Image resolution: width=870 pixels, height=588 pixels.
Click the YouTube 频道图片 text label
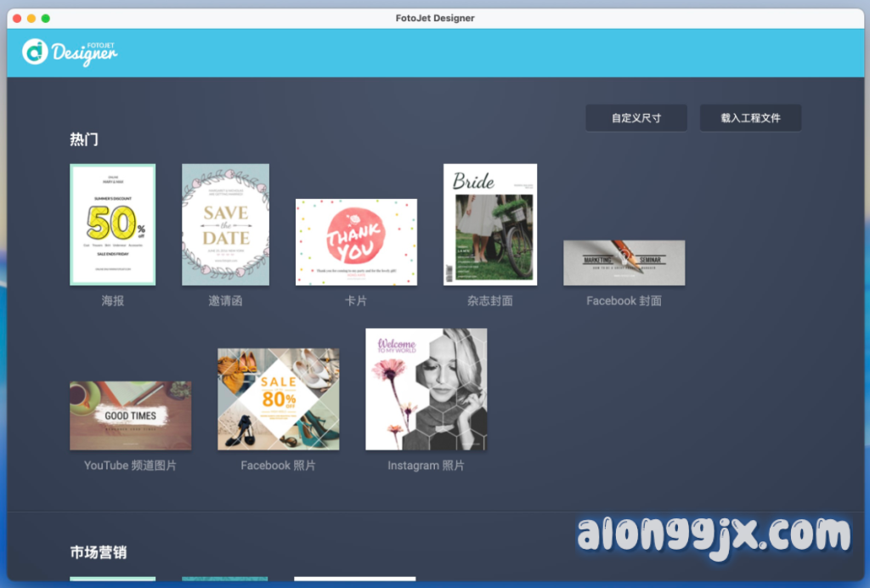(x=130, y=466)
